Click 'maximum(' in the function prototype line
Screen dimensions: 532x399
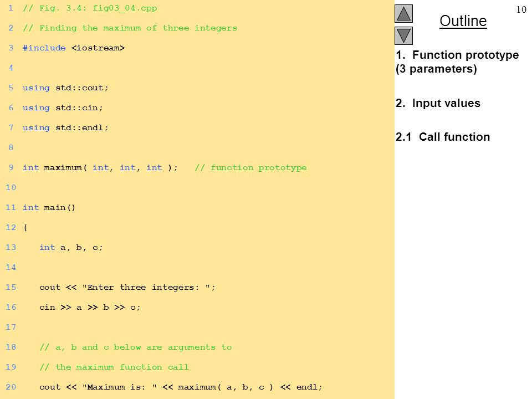pos(65,167)
